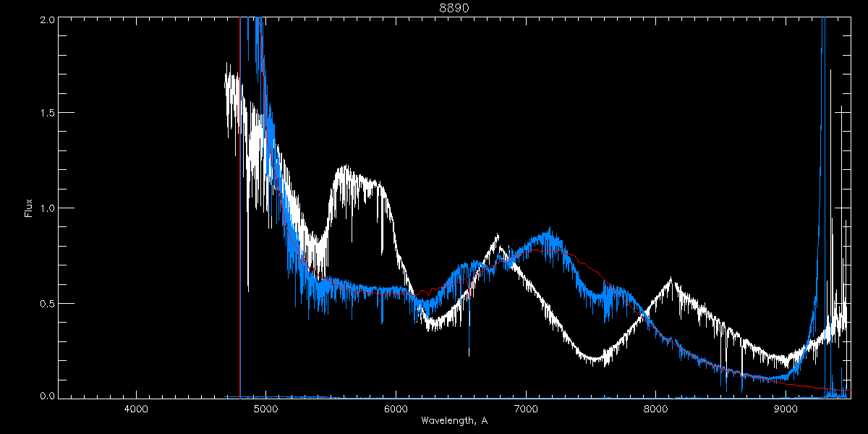Image resolution: width=868 pixels, height=434 pixels.
Task: Click the Wavelength, A x-axis label
Action: click(x=454, y=421)
